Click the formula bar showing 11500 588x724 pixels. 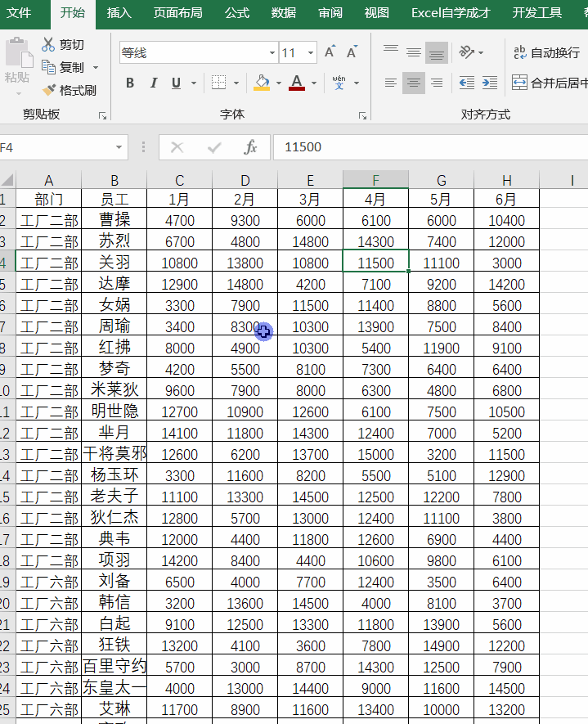click(x=430, y=147)
